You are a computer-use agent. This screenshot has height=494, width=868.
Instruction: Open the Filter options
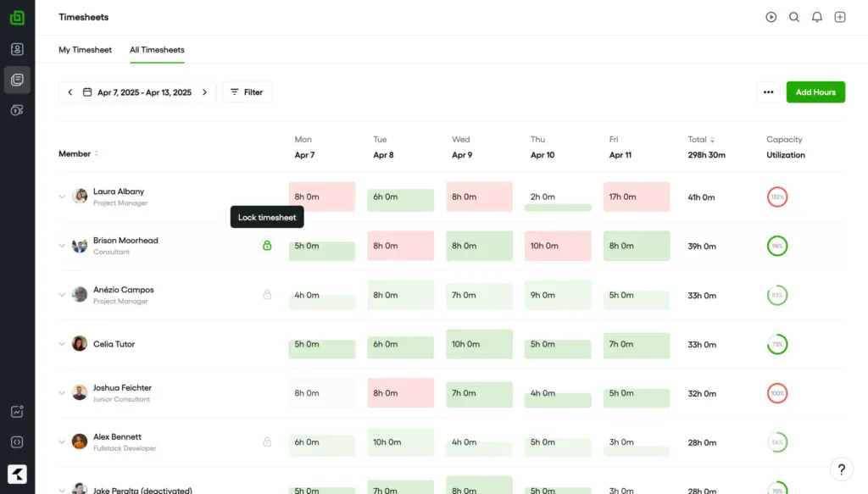click(x=247, y=92)
